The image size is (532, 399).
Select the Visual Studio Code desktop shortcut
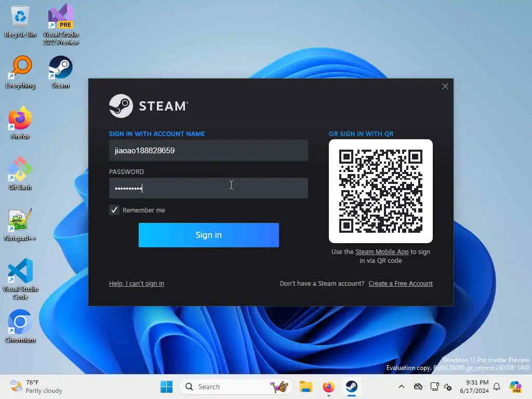(20, 279)
